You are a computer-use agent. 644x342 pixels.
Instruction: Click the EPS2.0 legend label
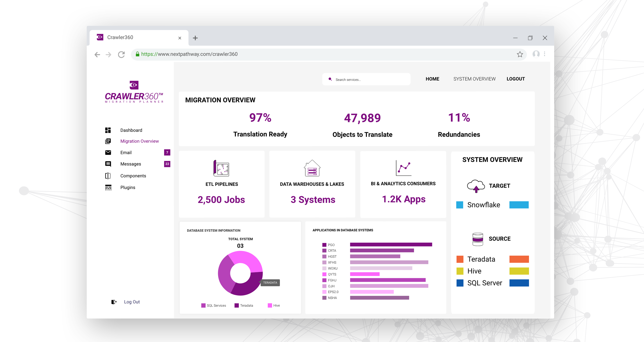pos(333,292)
